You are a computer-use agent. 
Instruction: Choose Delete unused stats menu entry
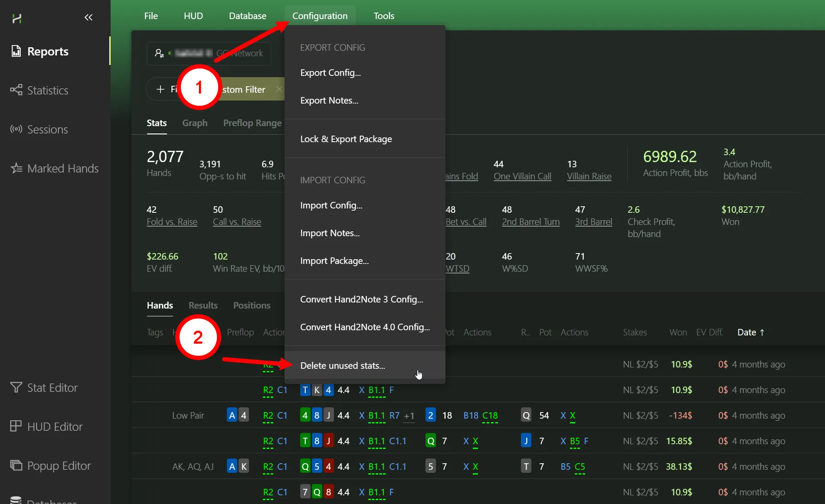click(342, 366)
